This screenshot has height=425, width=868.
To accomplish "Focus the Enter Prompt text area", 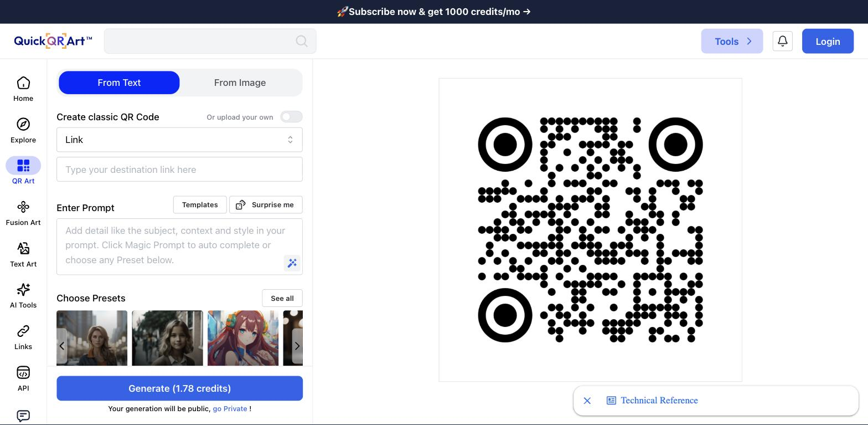I will pos(179,247).
